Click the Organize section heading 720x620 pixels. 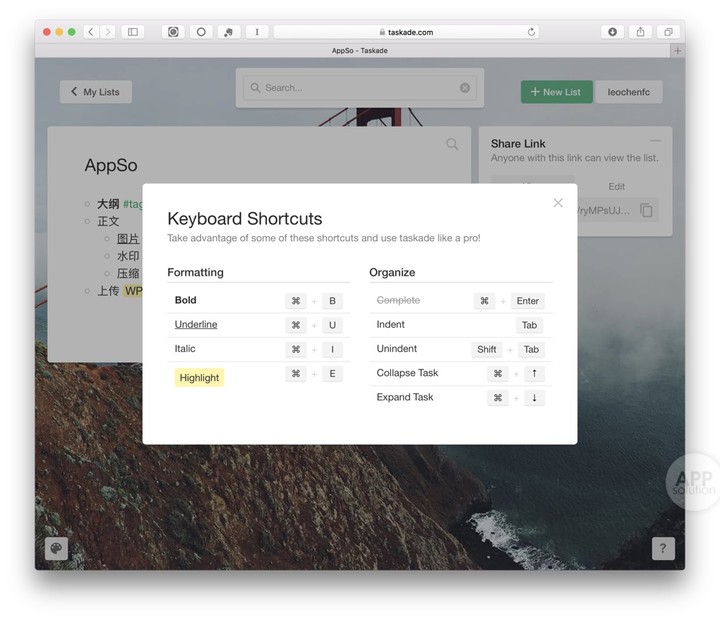(392, 272)
